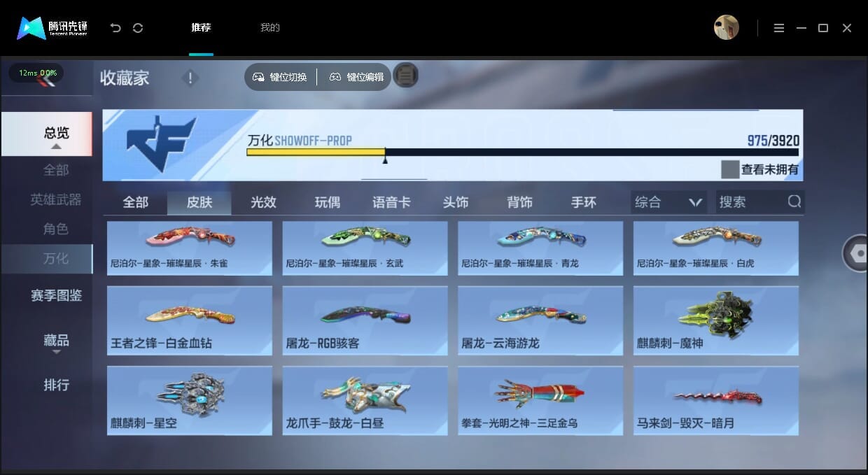Viewport: 868px width, 475px height.
Task: Switch to the 我的 tab
Action: 270,28
